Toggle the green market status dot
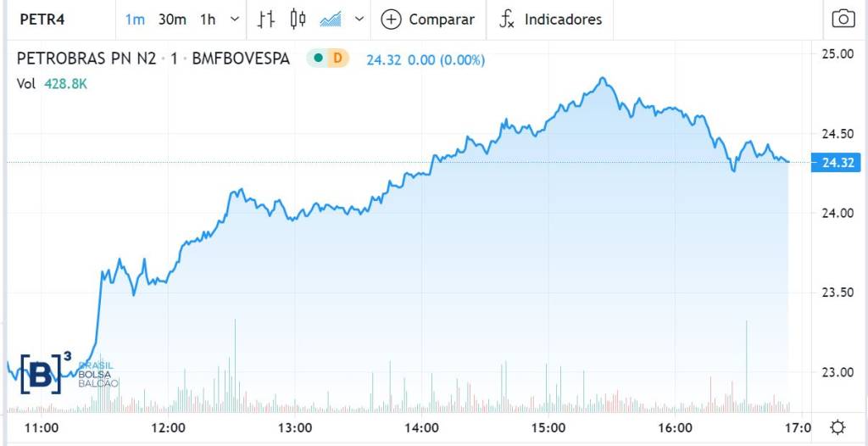This screenshot has width=868, height=446. (x=318, y=59)
